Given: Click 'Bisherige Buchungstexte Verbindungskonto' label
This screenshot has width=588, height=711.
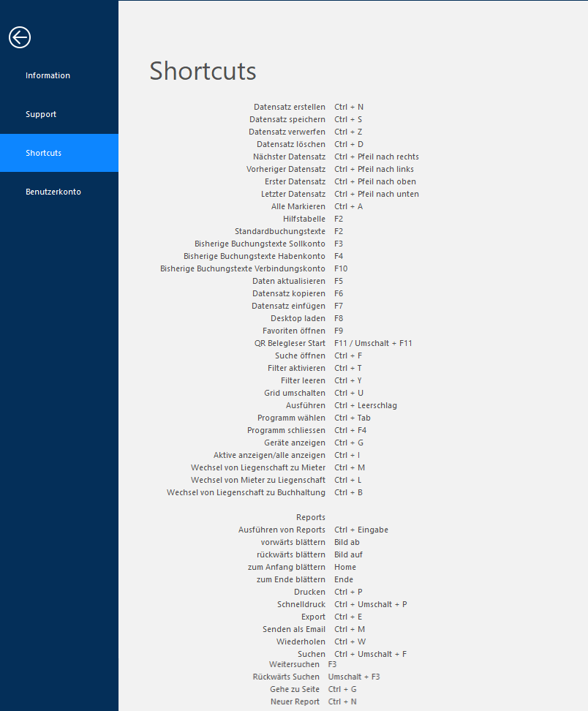Looking at the screenshot, I should [x=243, y=268].
